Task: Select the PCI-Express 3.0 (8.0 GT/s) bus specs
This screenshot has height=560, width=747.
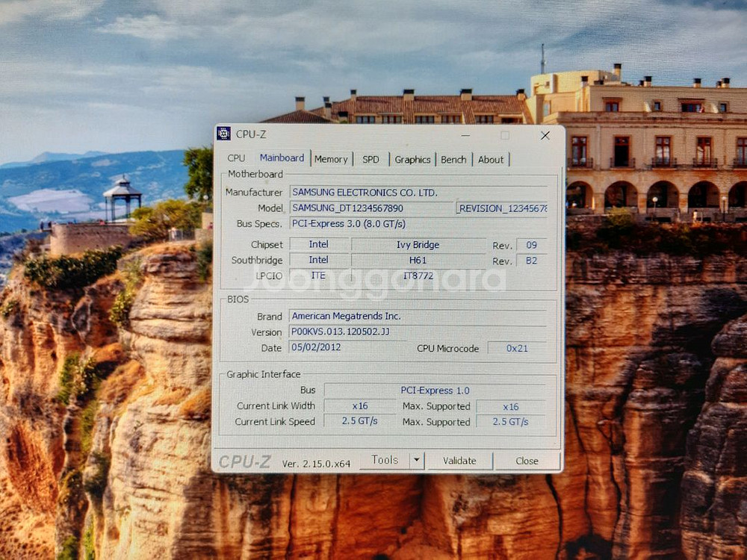Action: [x=418, y=223]
